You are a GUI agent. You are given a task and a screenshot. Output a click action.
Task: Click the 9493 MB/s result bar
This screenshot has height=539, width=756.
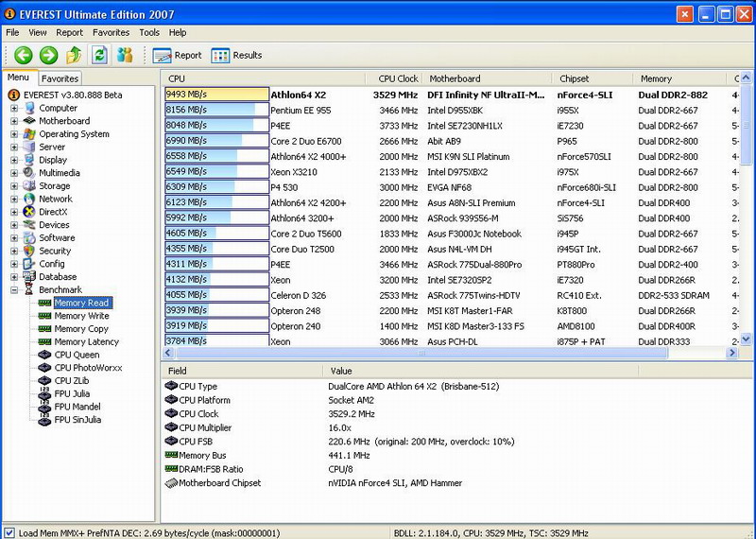point(216,95)
